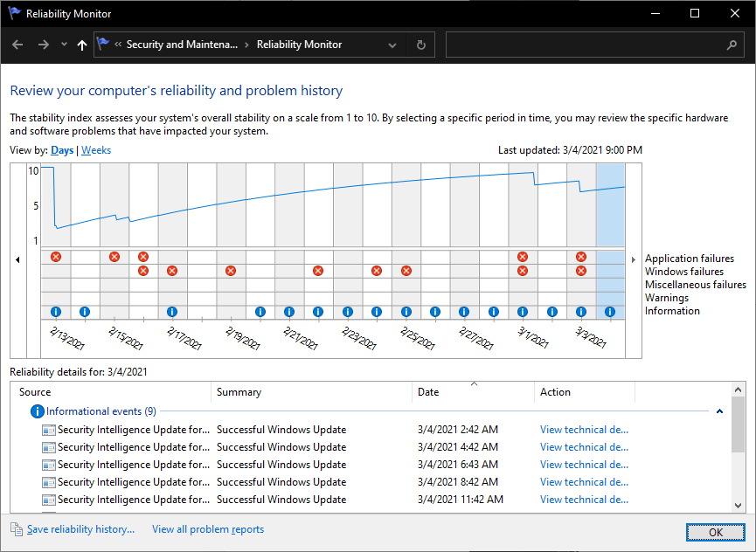Click the Save reliability history icon
This screenshot has width=756, height=552.
pyautogui.click(x=15, y=529)
